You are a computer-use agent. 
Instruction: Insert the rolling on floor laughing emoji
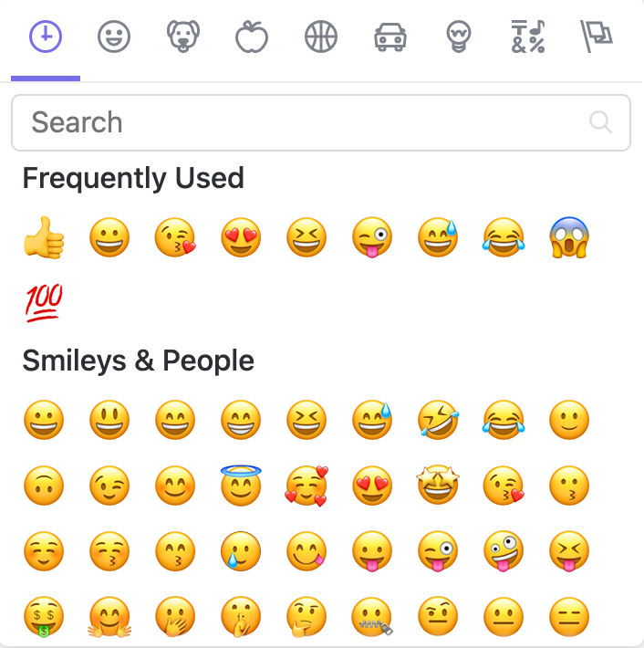438,421
